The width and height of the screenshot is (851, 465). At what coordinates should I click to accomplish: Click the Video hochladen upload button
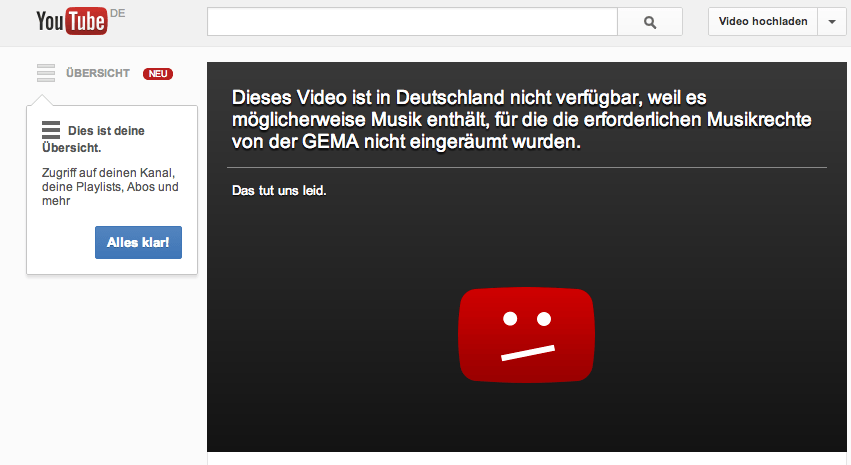(763, 22)
